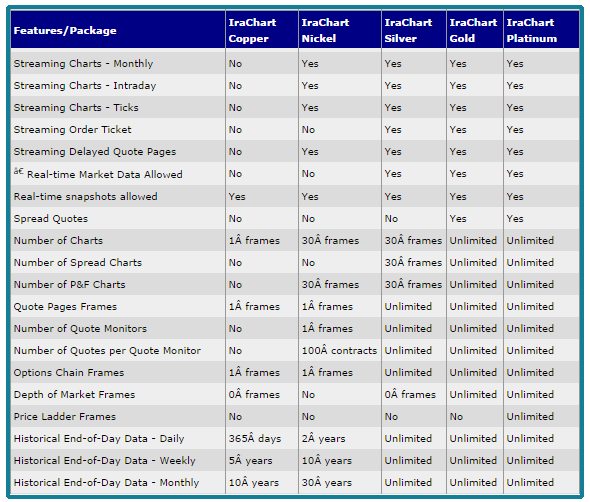Select the 100 contracts cell under Nickel
This screenshot has width=590, height=502.
339,350
